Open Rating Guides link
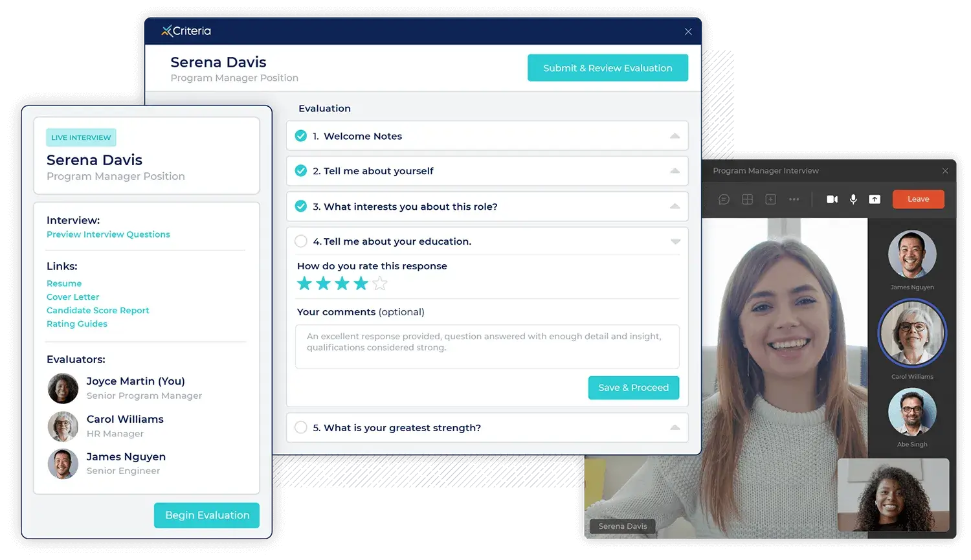971x560 pixels. pos(77,324)
